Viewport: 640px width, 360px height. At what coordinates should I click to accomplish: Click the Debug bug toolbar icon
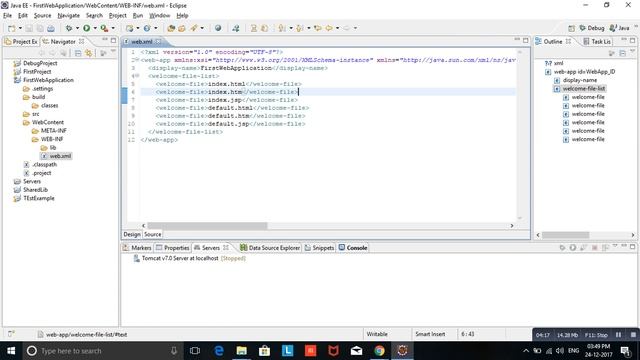pyautogui.click(x=69, y=28)
